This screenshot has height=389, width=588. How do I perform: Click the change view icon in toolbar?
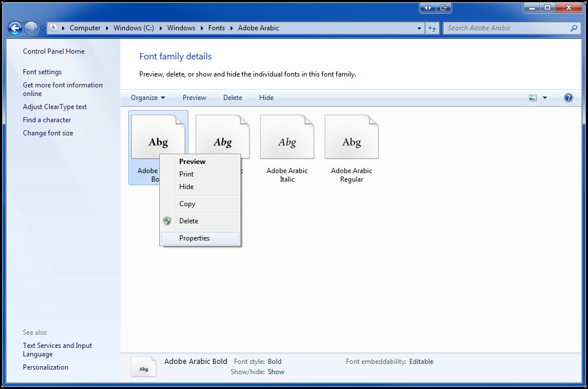pyautogui.click(x=533, y=98)
